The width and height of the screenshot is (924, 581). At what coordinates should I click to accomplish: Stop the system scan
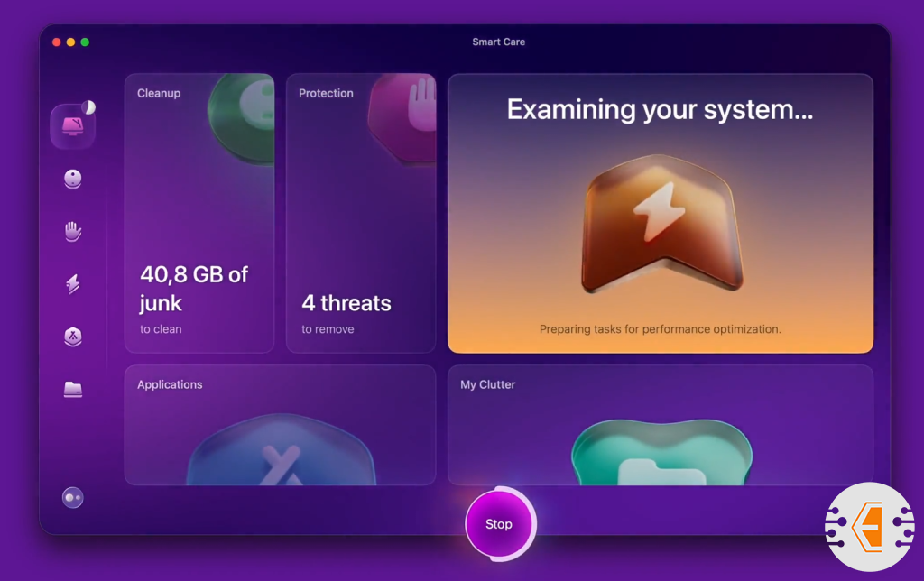[499, 524]
